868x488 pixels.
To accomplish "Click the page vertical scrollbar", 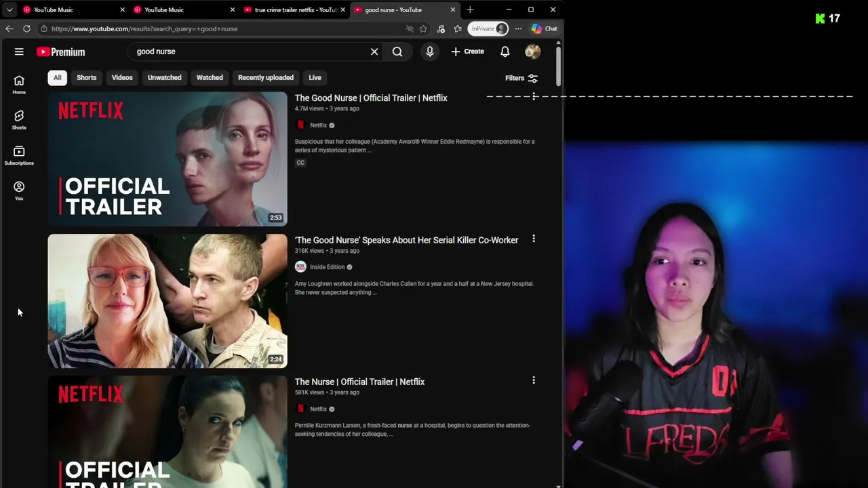I will pos(558,66).
